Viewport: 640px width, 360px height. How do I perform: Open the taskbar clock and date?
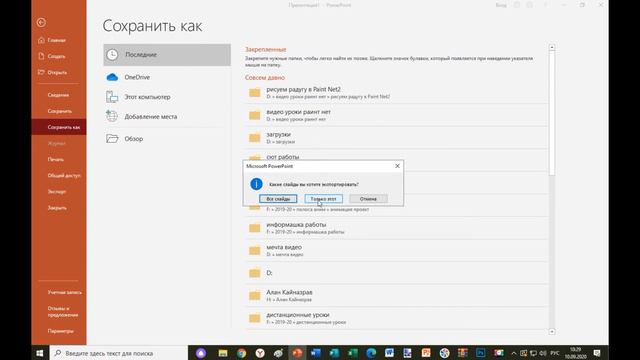[576, 353]
